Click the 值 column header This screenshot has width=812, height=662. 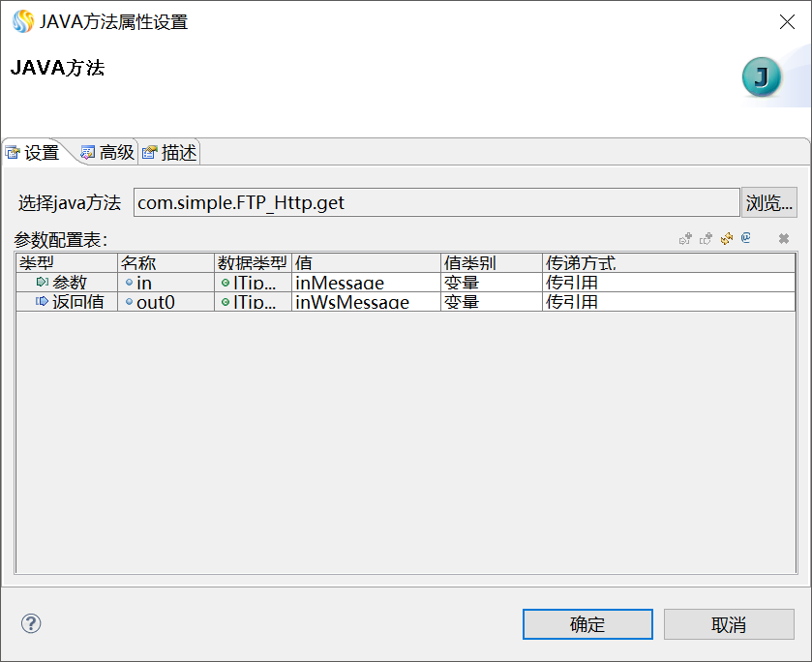(x=367, y=262)
